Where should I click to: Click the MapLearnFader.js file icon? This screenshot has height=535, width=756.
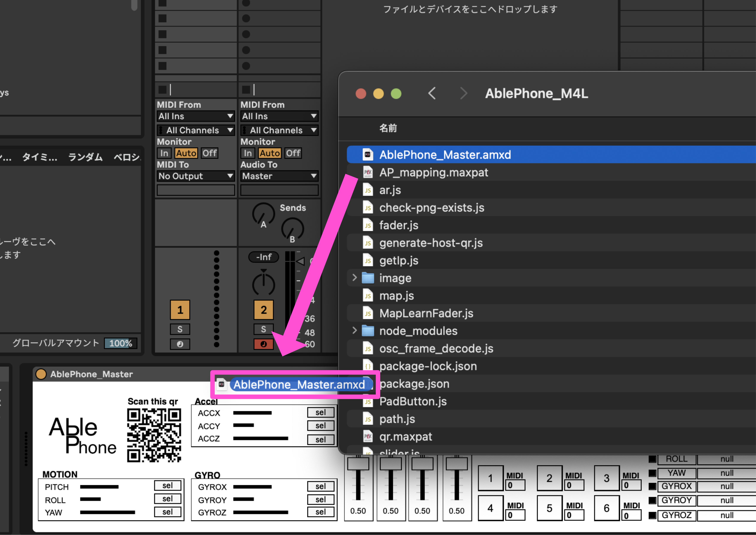(x=368, y=313)
